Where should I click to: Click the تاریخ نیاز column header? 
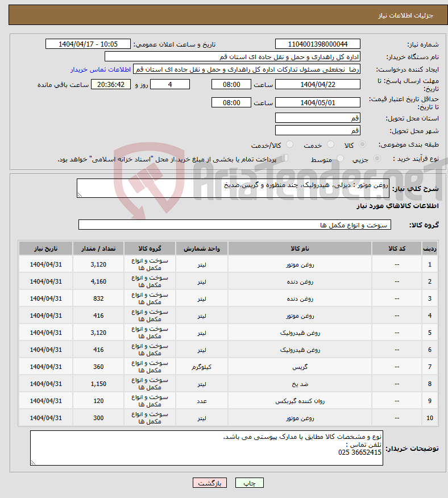(x=45, y=248)
